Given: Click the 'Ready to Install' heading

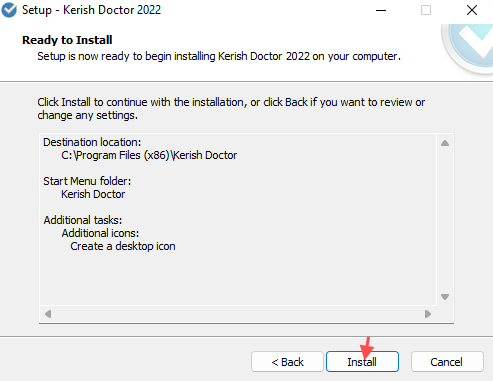Looking at the screenshot, I should tap(67, 40).
